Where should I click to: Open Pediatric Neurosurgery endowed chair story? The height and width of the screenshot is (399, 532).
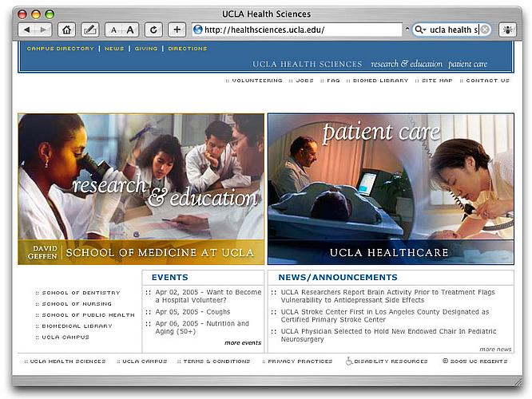click(x=388, y=335)
